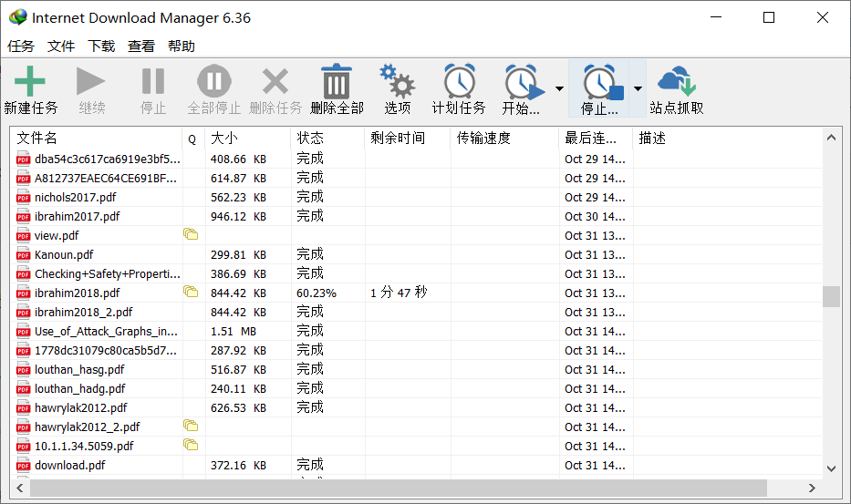This screenshot has height=504, width=851.
Task: Click the Delete Task (删除任务) X icon
Action: tap(275, 81)
